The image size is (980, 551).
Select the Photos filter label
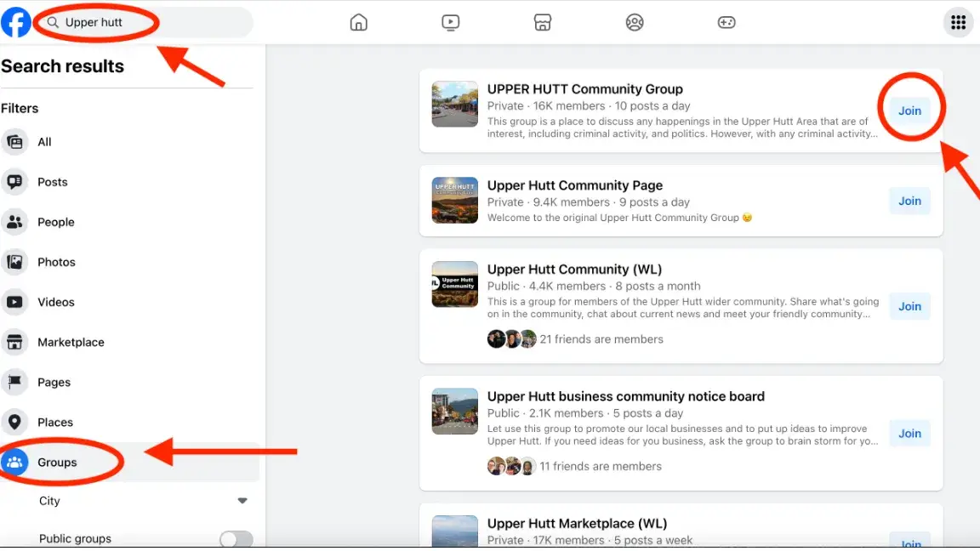(56, 262)
